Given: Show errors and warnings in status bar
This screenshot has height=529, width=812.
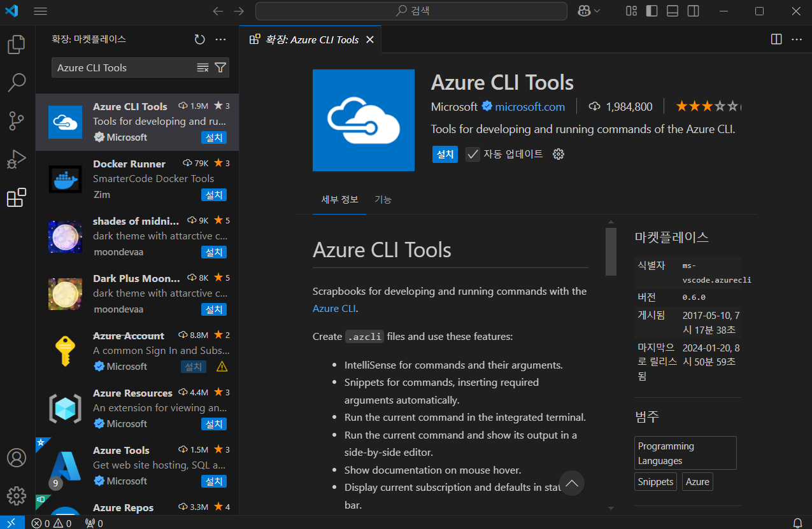Looking at the screenshot, I should tap(52, 523).
